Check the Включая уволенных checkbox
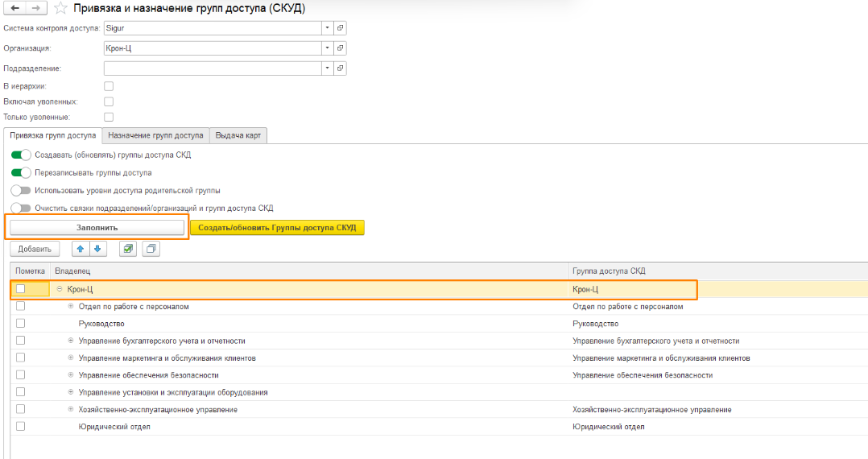The width and height of the screenshot is (868, 459). pyautogui.click(x=109, y=101)
